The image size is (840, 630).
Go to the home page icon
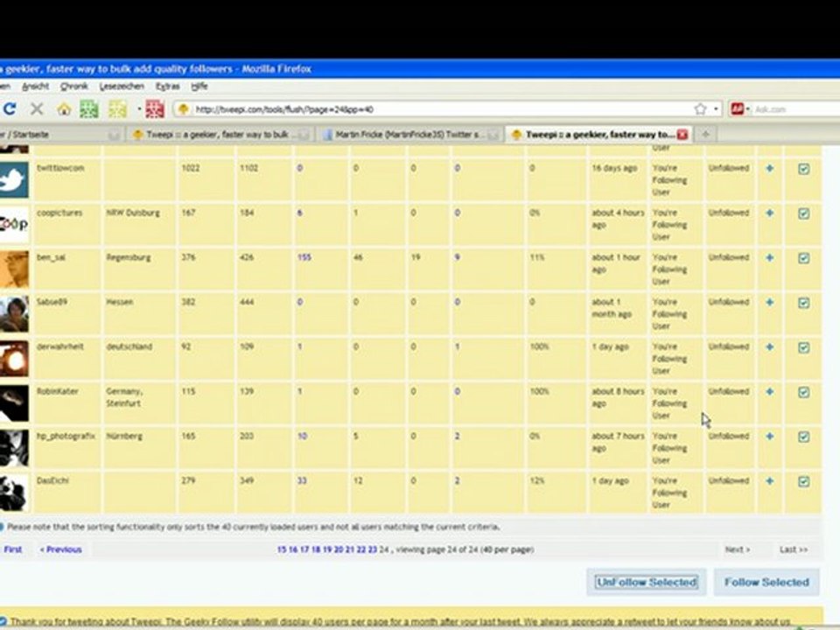coord(64,110)
